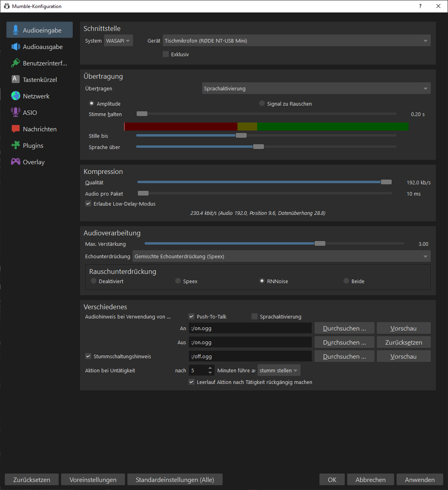The width and height of the screenshot is (448, 490).
Task: Enable the Exklusiv checkbox
Action: click(x=166, y=54)
